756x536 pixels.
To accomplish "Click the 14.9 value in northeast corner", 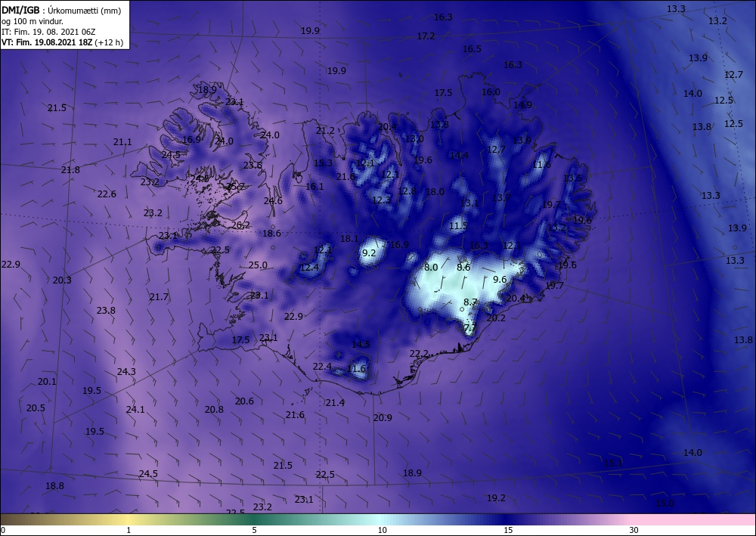I will click(522, 104).
